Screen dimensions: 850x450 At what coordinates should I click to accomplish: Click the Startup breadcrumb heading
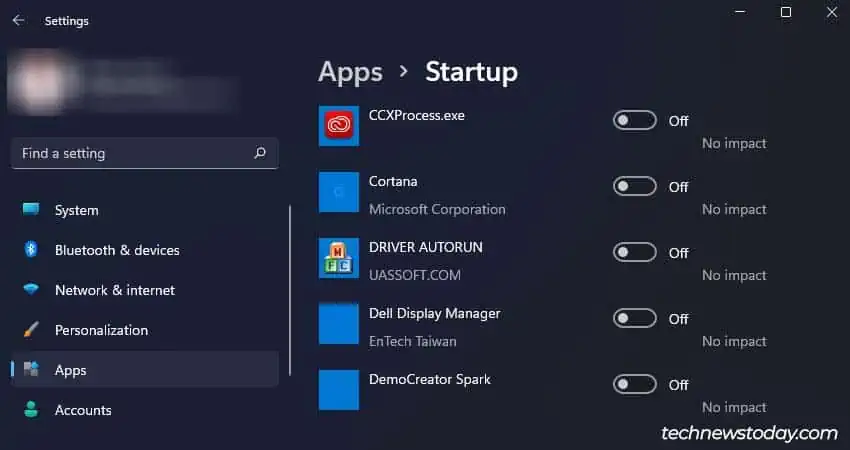click(471, 72)
